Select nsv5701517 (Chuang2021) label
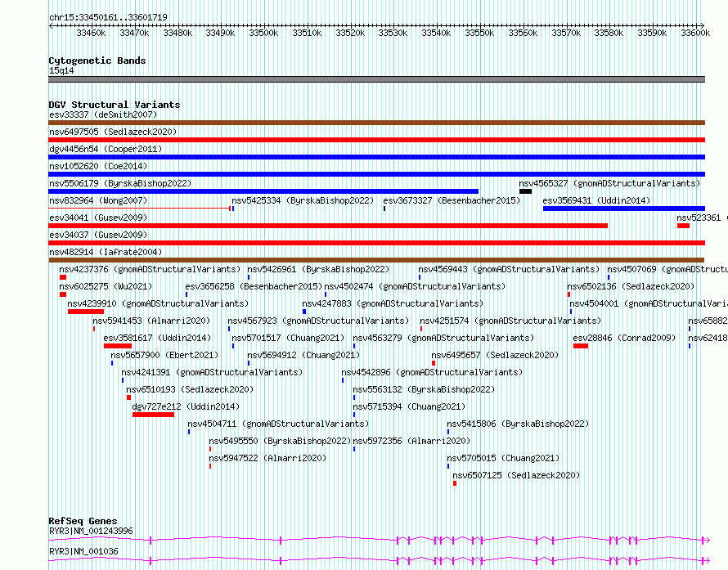The height and width of the screenshot is (570, 728). tap(288, 338)
